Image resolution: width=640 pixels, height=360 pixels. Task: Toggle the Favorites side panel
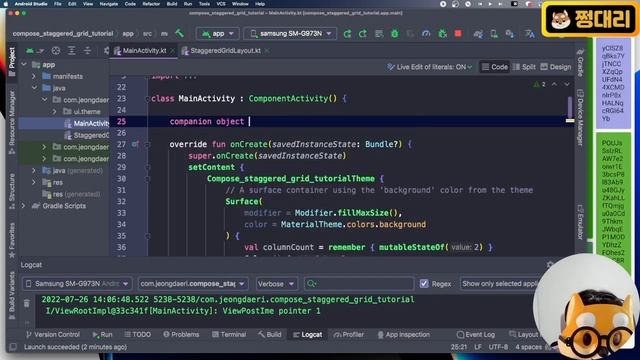[12, 240]
